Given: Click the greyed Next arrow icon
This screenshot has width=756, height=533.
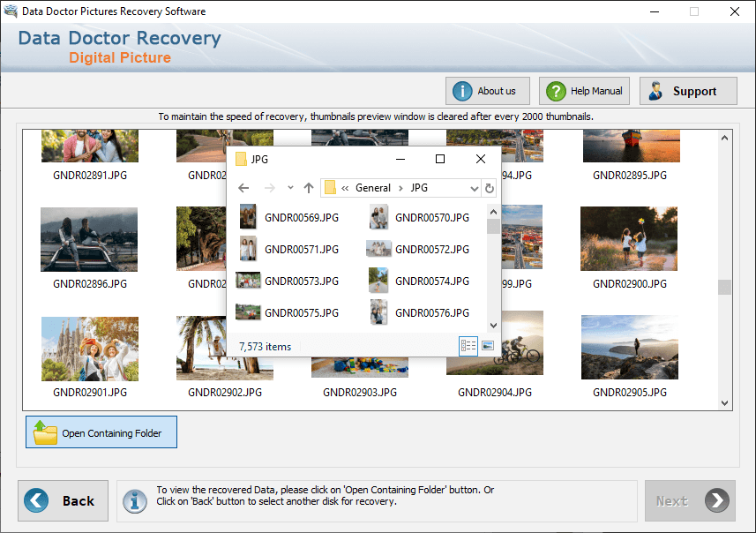Looking at the screenshot, I should (x=717, y=500).
